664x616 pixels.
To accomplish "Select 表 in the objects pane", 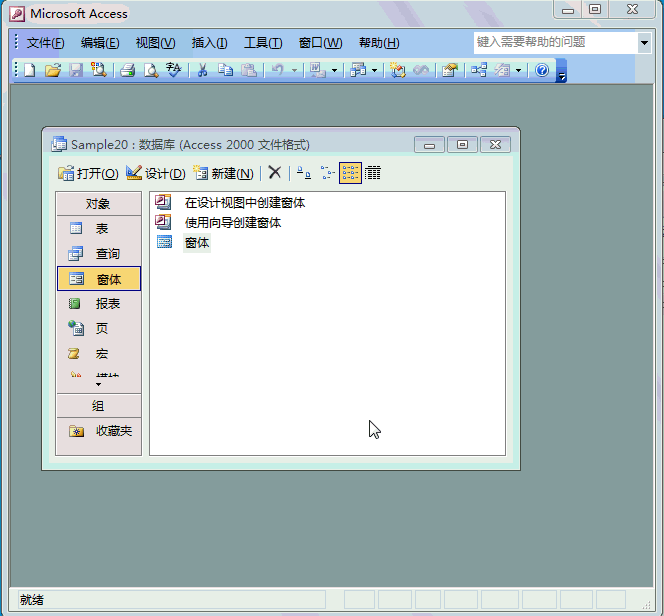I will click(99, 229).
